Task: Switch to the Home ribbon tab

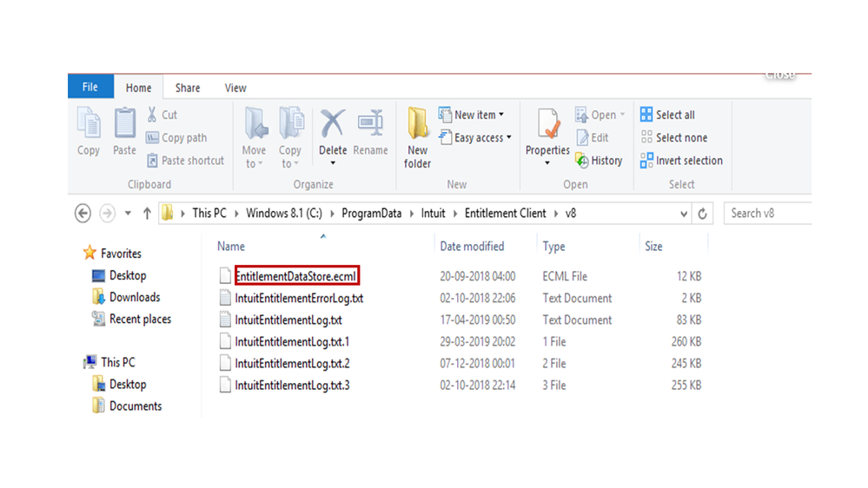Action: (138, 88)
